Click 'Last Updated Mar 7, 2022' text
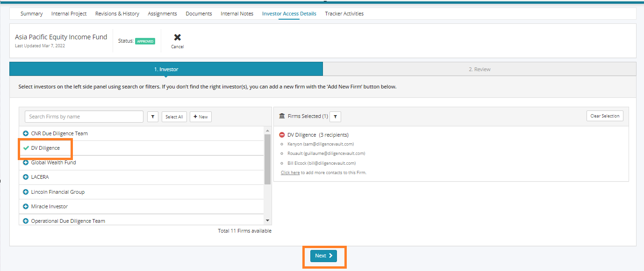Image resolution: width=644 pixels, height=271 pixels. [40, 46]
